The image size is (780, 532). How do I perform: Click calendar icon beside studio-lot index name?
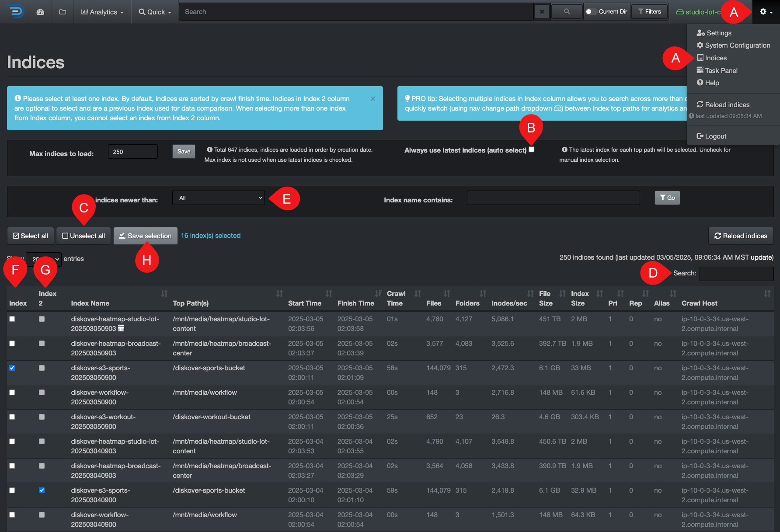[121, 328]
